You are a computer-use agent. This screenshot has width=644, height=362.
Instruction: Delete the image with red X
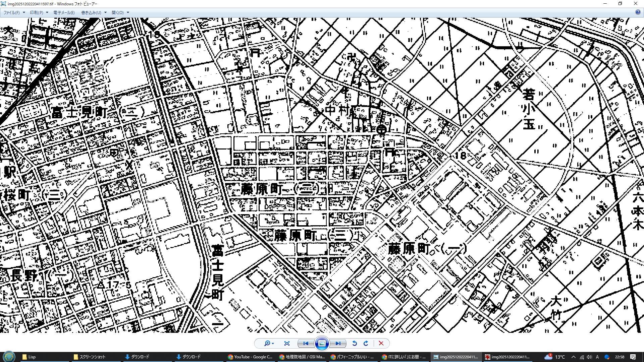(381, 343)
